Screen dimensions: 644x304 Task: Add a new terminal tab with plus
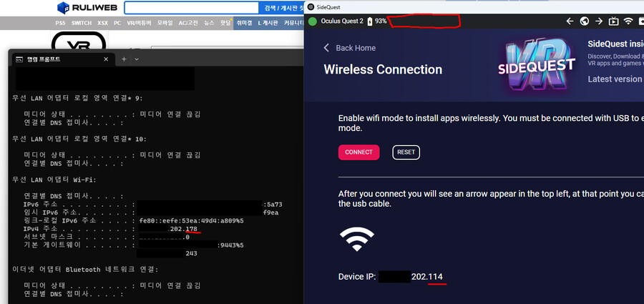tap(124, 59)
